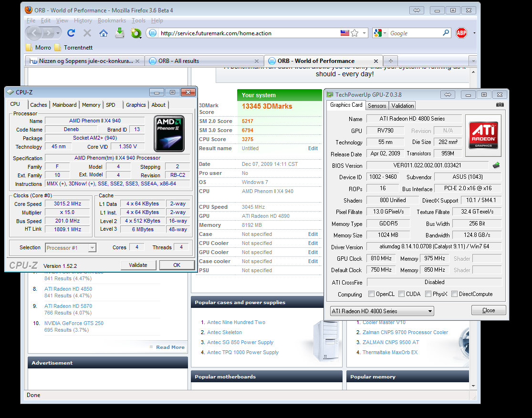Enable the DirectCompute checkbox in GPU-Z
The width and height of the screenshot is (532, 418).
pyautogui.click(x=455, y=294)
